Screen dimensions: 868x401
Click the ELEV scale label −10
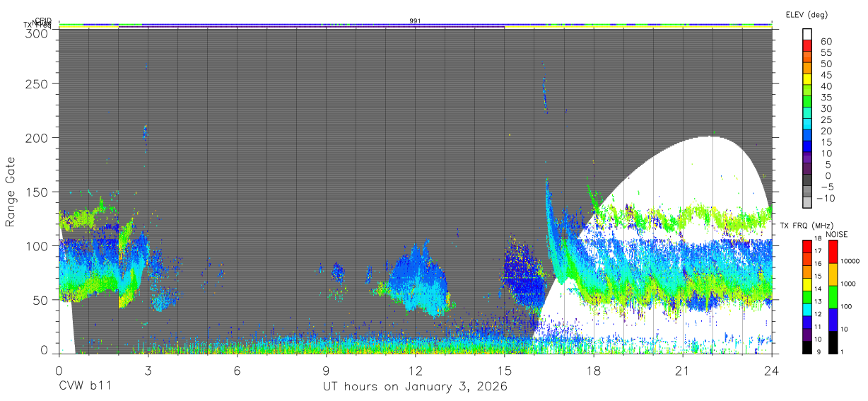pyautogui.click(x=824, y=198)
